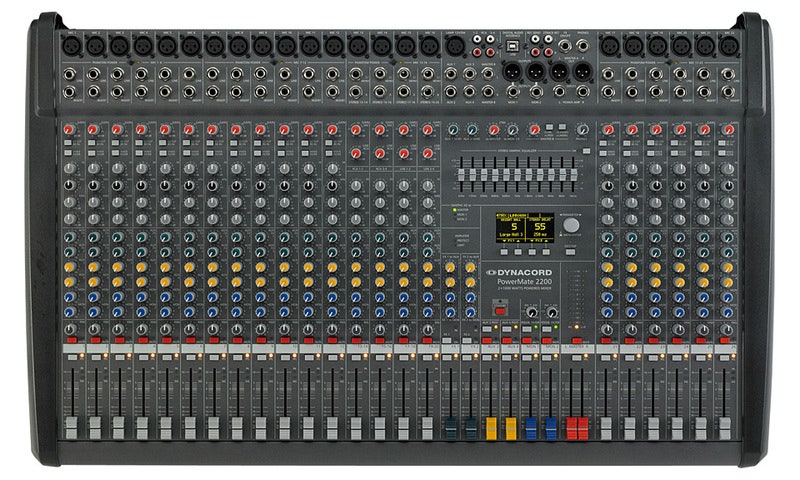This screenshot has height=480, width=800.
Task: Select the first dark teal FX 1 fader
Action: point(450,426)
